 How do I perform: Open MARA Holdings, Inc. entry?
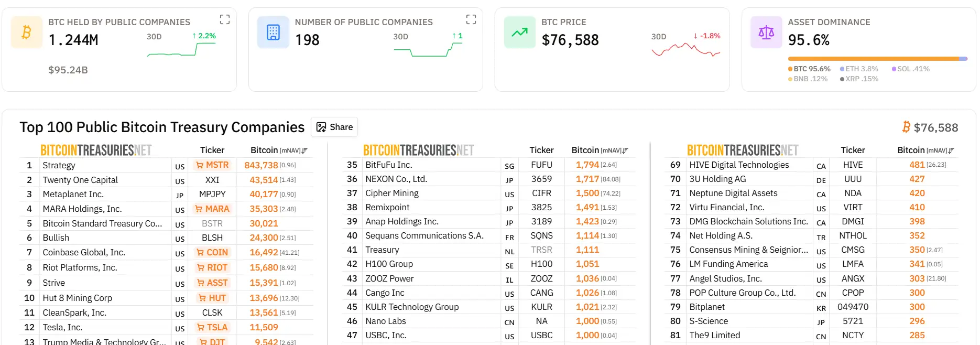point(82,209)
